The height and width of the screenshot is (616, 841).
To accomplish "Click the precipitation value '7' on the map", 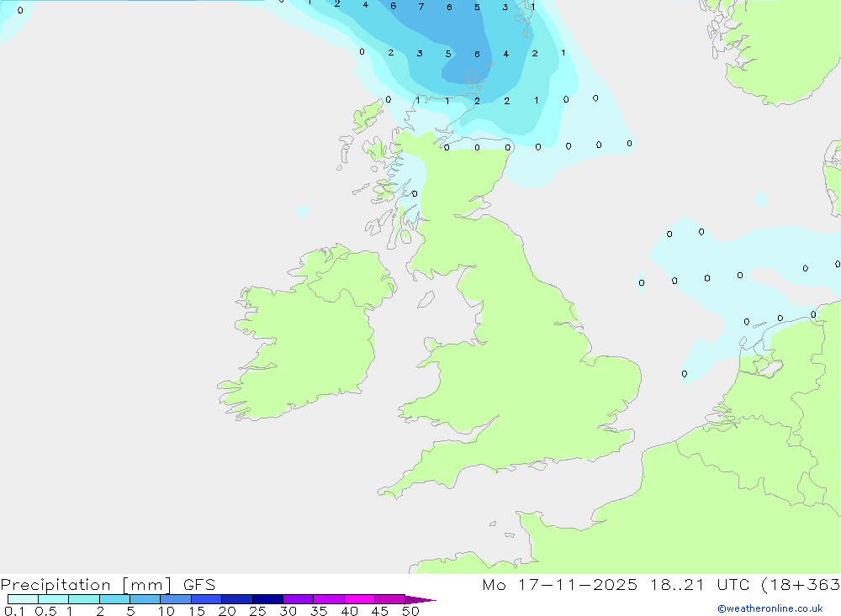I will pos(421,7).
